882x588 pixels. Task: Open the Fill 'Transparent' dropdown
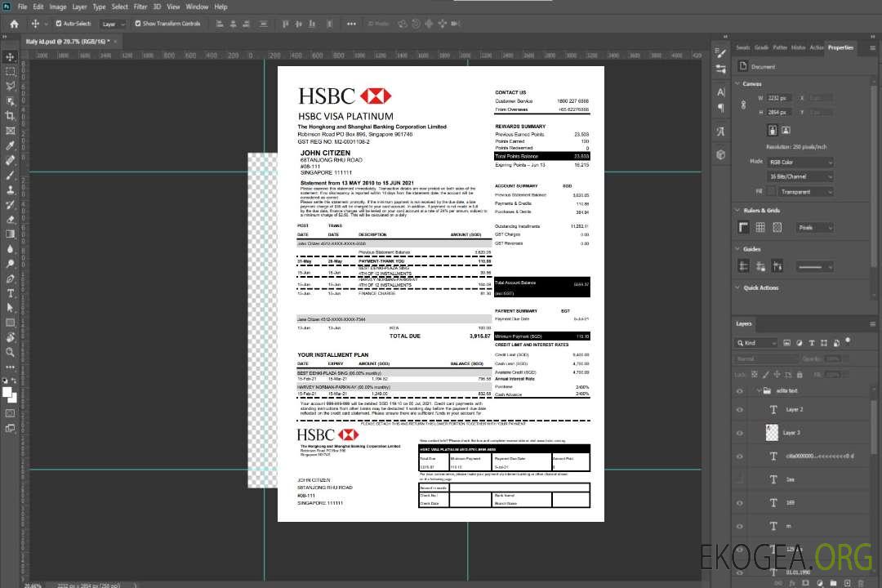[x=806, y=192]
